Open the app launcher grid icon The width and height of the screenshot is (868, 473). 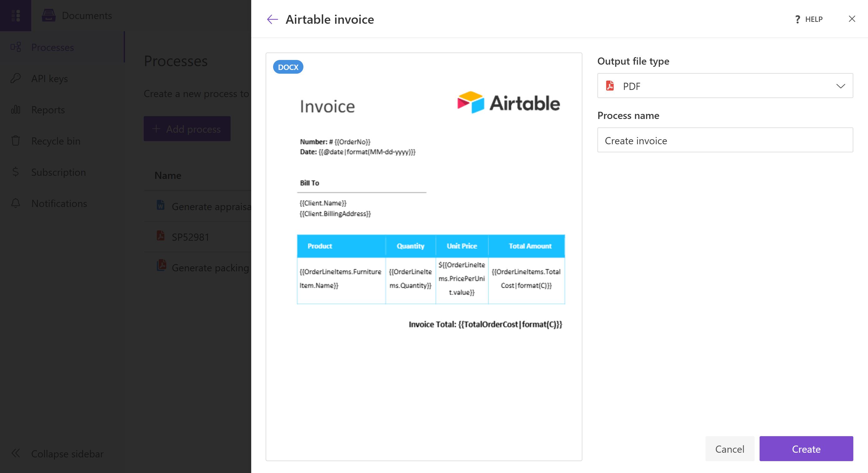tap(16, 16)
